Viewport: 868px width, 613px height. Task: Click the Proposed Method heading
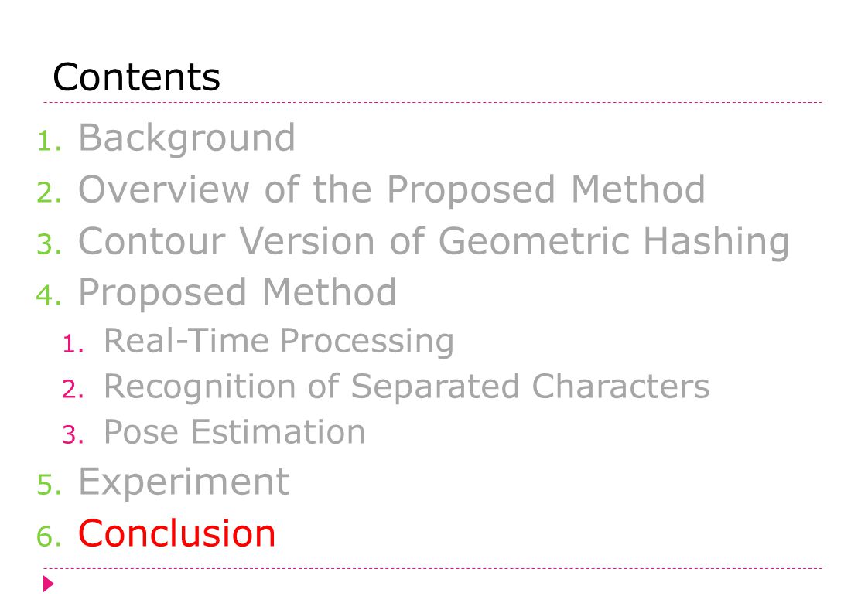click(237, 291)
